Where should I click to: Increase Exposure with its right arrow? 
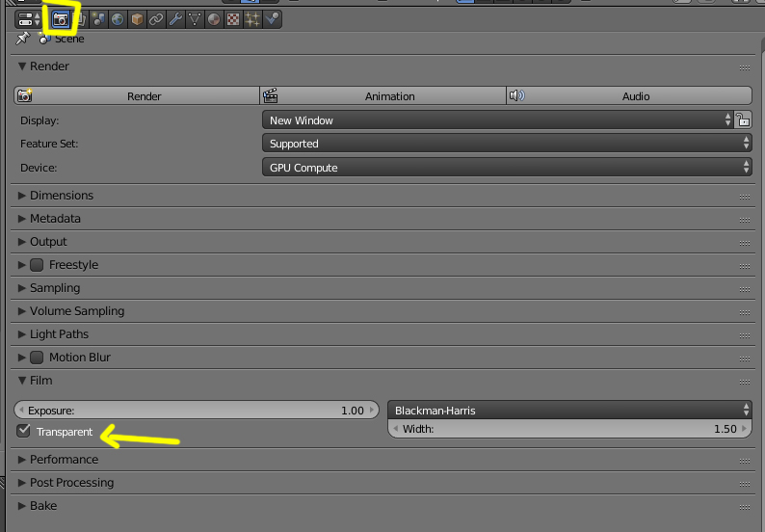(x=372, y=411)
